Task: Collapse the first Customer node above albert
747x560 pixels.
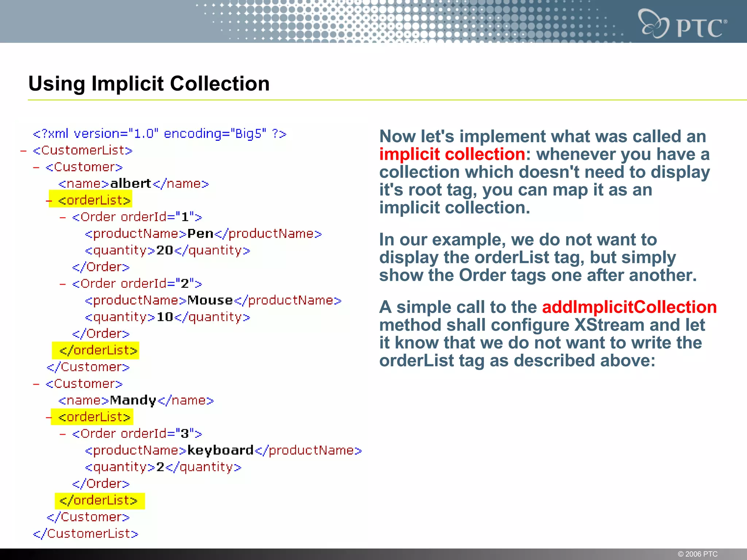Action: click(36, 167)
